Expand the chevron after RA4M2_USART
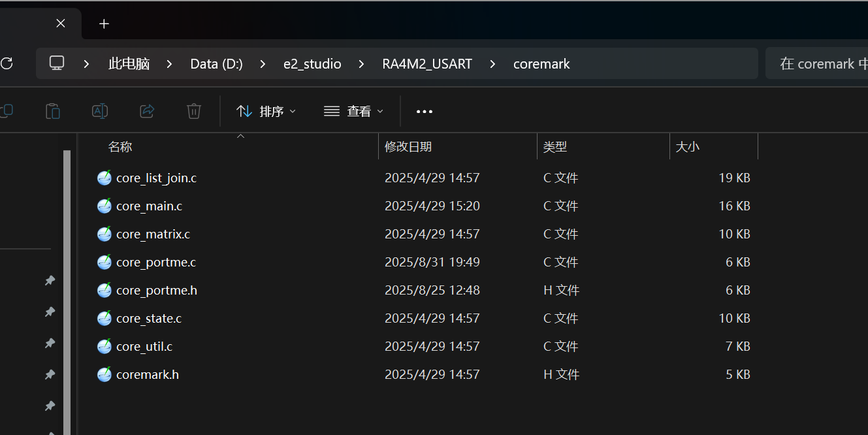 [x=492, y=64]
